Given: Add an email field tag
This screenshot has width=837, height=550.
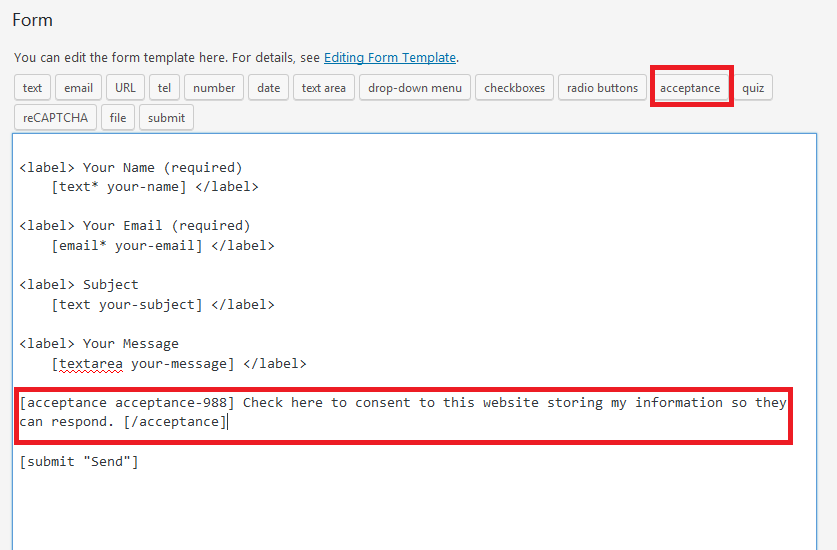Looking at the screenshot, I should [x=78, y=88].
